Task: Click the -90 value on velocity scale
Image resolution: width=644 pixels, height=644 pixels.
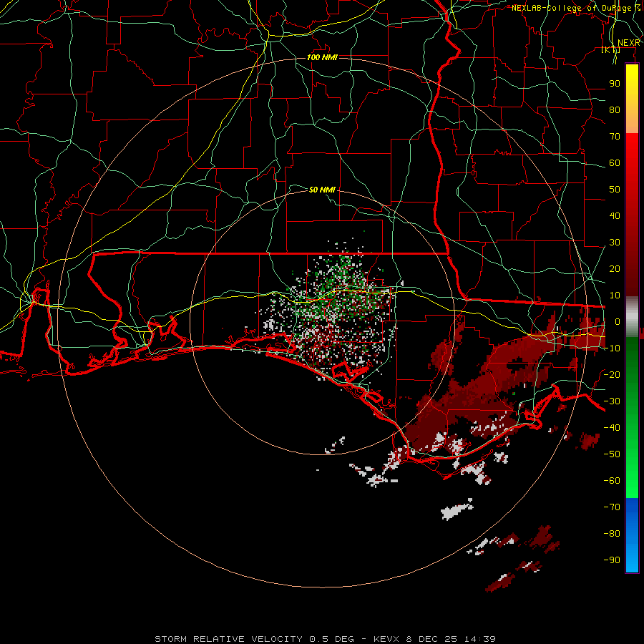Action: 612,560
